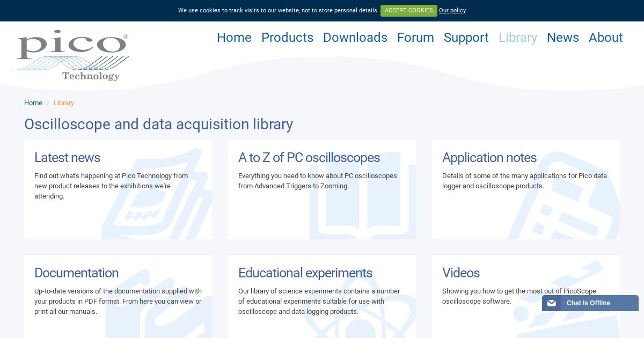The height and width of the screenshot is (338, 644).
Task: Click the Pico Technology logo
Action: click(70, 55)
